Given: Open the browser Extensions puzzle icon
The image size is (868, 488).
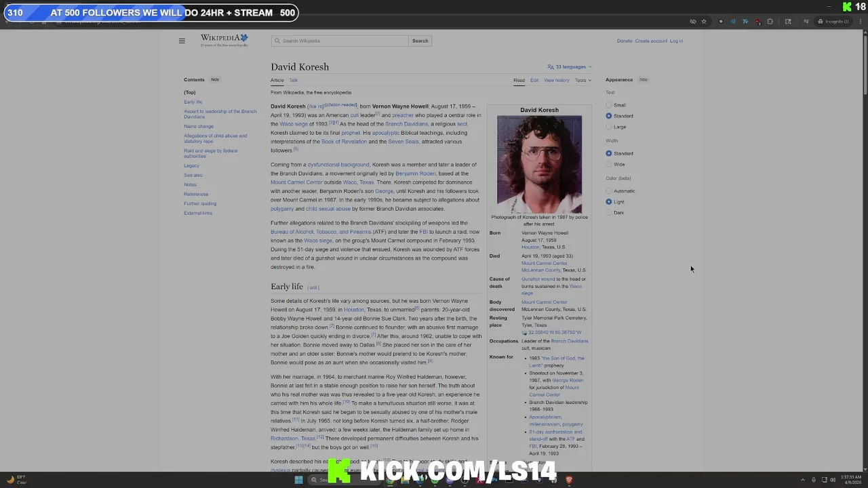Looking at the screenshot, I should [x=770, y=22].
